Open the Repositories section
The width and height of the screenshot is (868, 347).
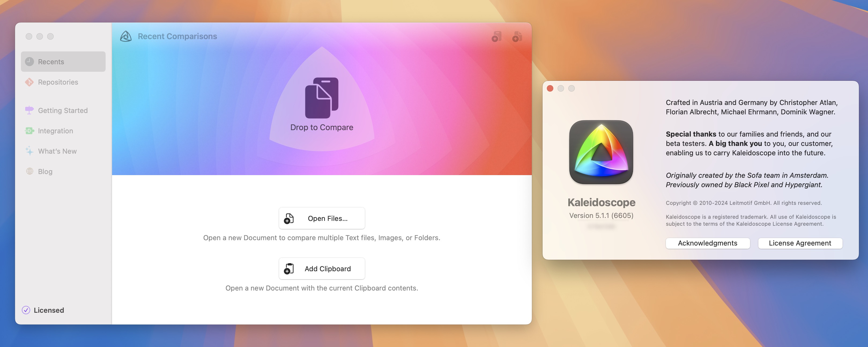point(58,82)
